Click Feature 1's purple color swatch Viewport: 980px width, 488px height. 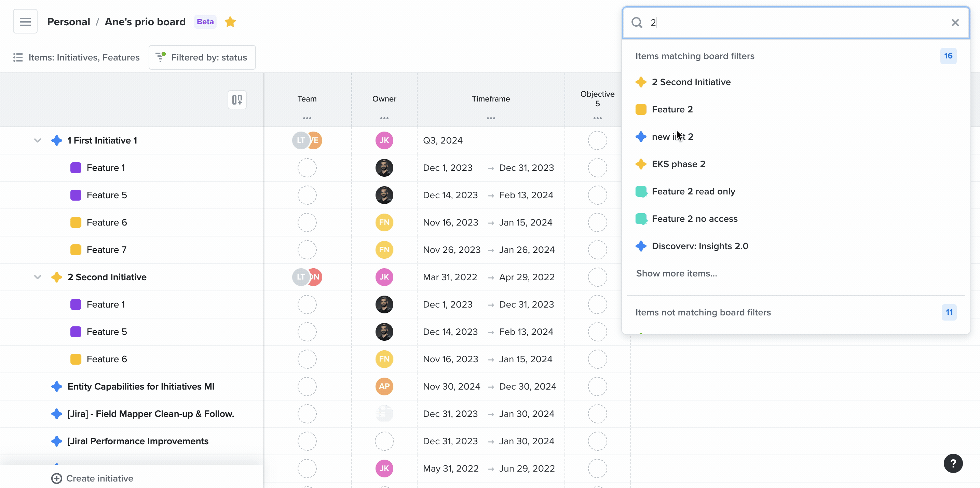(x=76, y=167)
